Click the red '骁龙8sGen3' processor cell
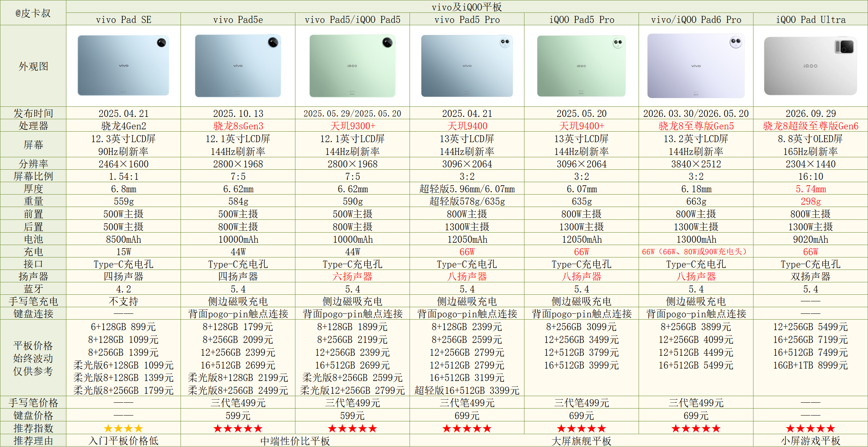This screenshot has height=447, width=868. (238, 126)
